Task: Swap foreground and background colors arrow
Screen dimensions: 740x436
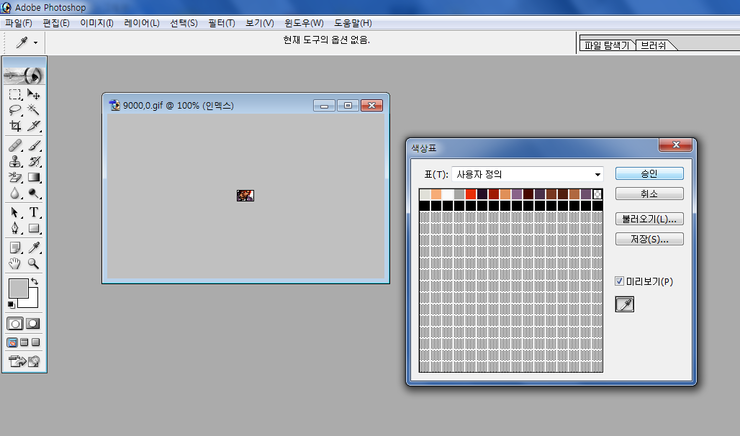Action: (34, 282)
